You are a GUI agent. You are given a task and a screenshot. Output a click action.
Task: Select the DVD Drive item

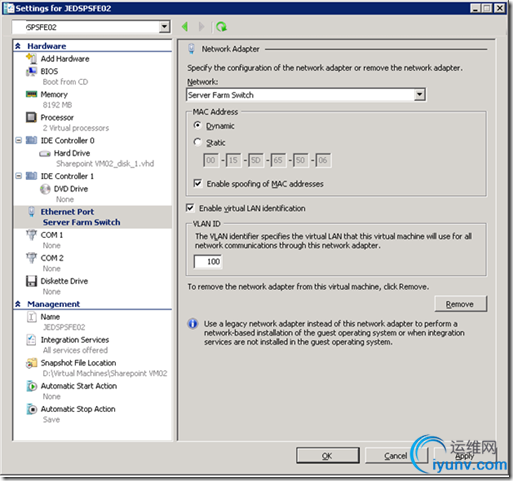71,189
